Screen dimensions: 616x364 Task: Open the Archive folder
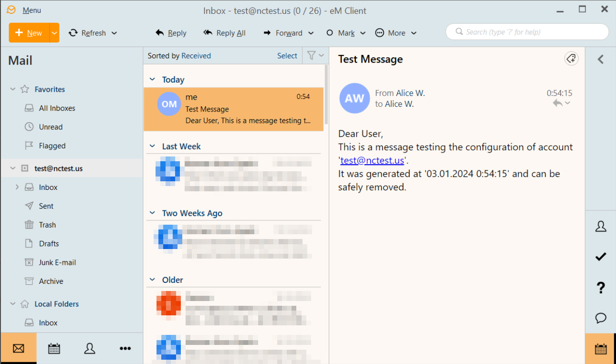click(x=51, y=281)
